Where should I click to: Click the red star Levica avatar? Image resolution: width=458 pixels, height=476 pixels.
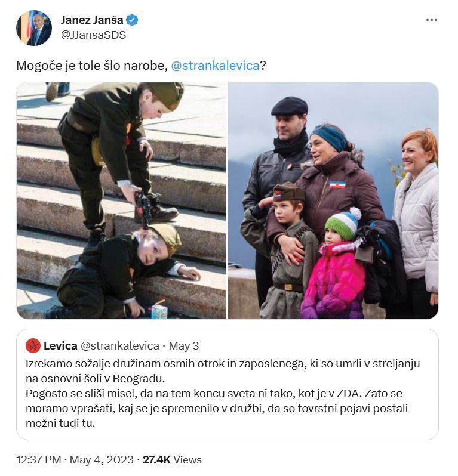point(33,346)
